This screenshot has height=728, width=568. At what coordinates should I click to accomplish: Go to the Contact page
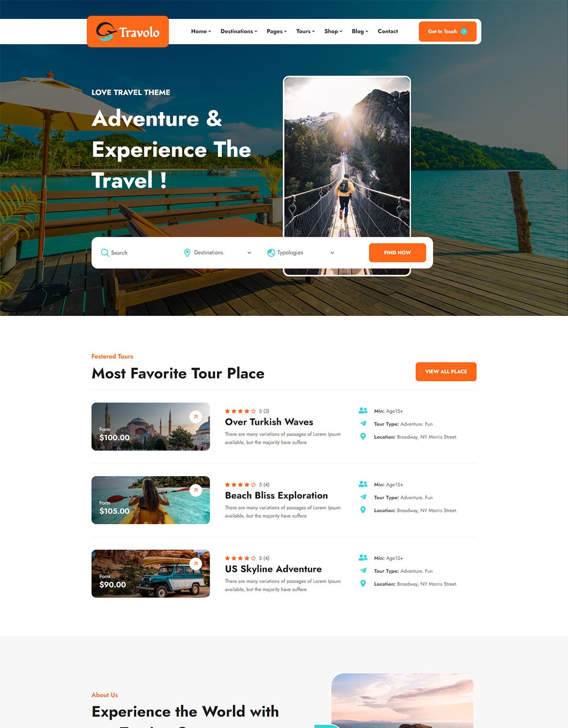click(x=388, y=32)
